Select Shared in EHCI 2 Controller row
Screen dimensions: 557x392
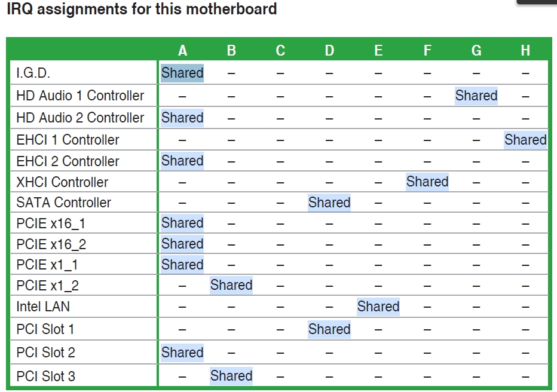click(x=182, y=161)
